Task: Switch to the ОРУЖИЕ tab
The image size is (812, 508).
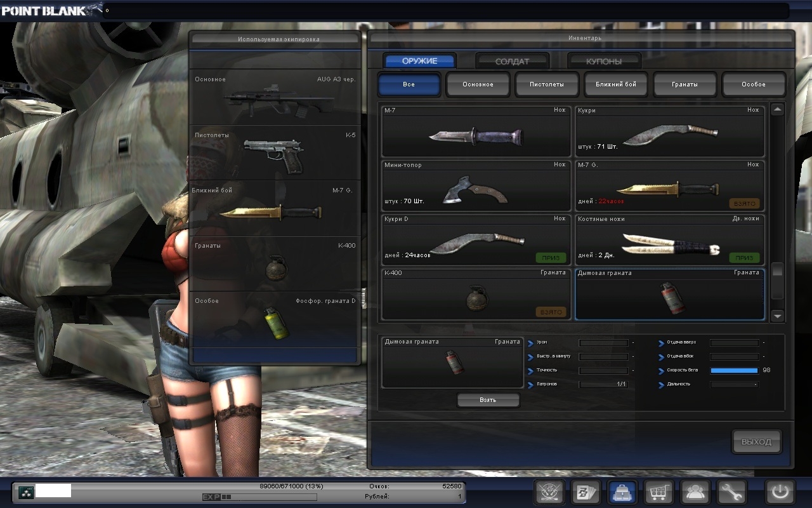Action: [x=419, y=61]
